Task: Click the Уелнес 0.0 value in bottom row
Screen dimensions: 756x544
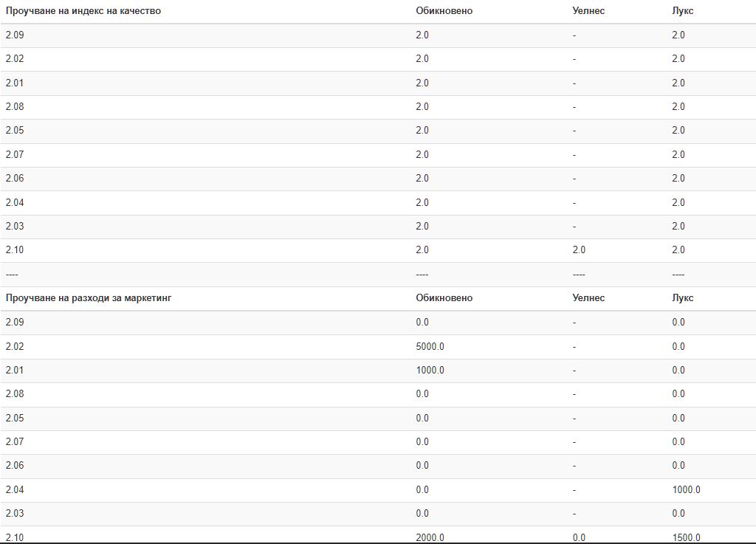Action: (579, 537)
